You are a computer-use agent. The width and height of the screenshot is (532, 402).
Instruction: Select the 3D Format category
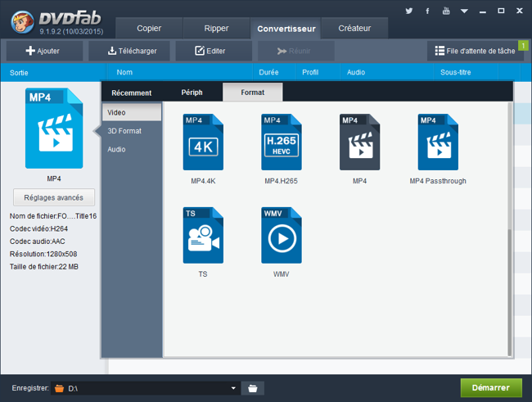click(124, 131)
